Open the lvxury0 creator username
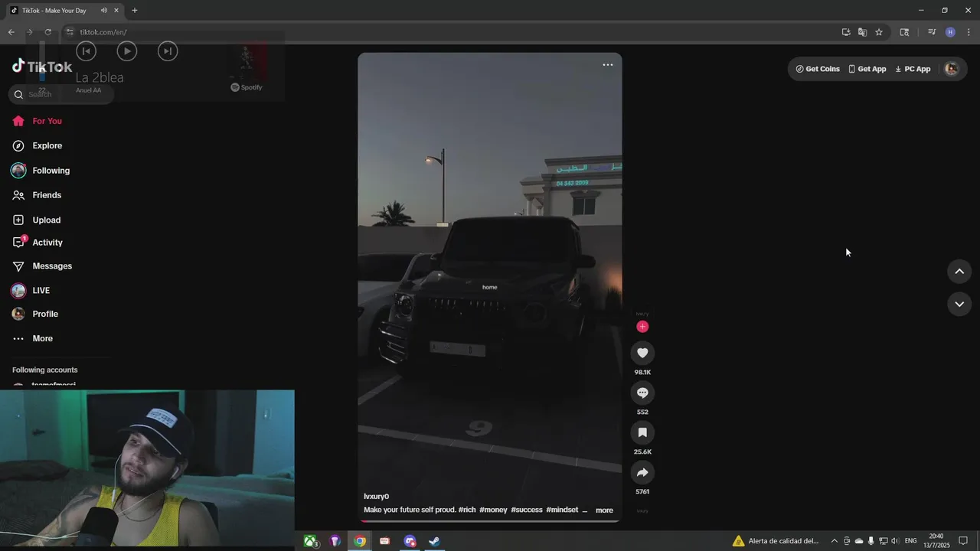The image size is (980, 551). 376,497
